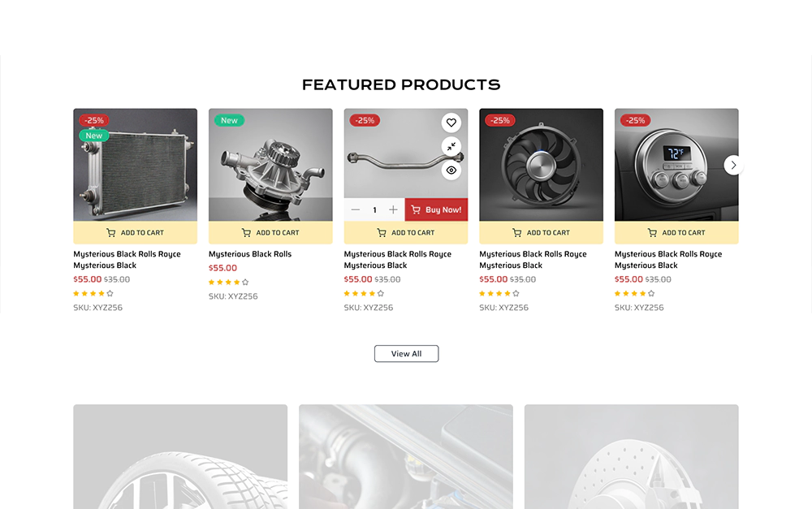The height and width of the screenshot is (509, 812).
Task: Add radiator product to cart
Action: [x=135, y=232]
